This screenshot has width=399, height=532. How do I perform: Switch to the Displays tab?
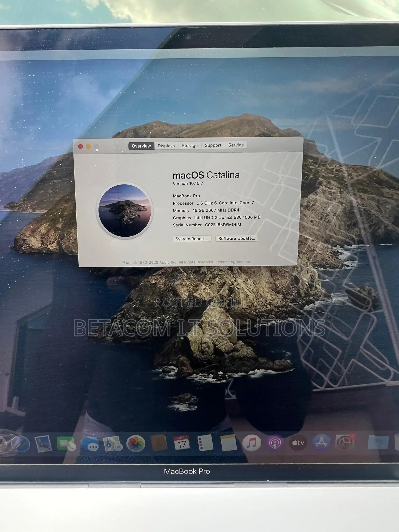166,146
